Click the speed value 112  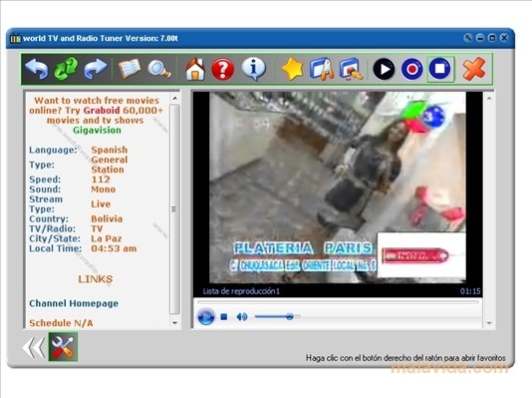101,180
